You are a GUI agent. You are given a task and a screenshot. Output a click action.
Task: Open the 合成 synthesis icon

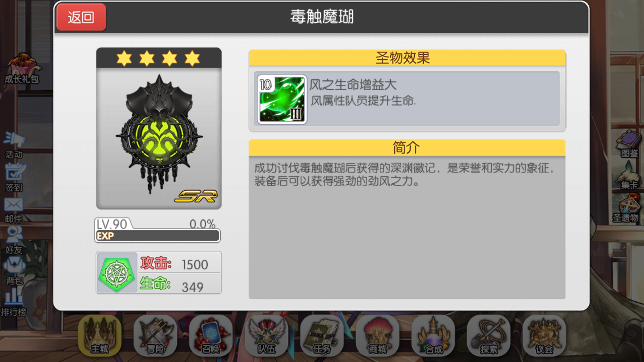pyautogui.click(x=433, y=336)
